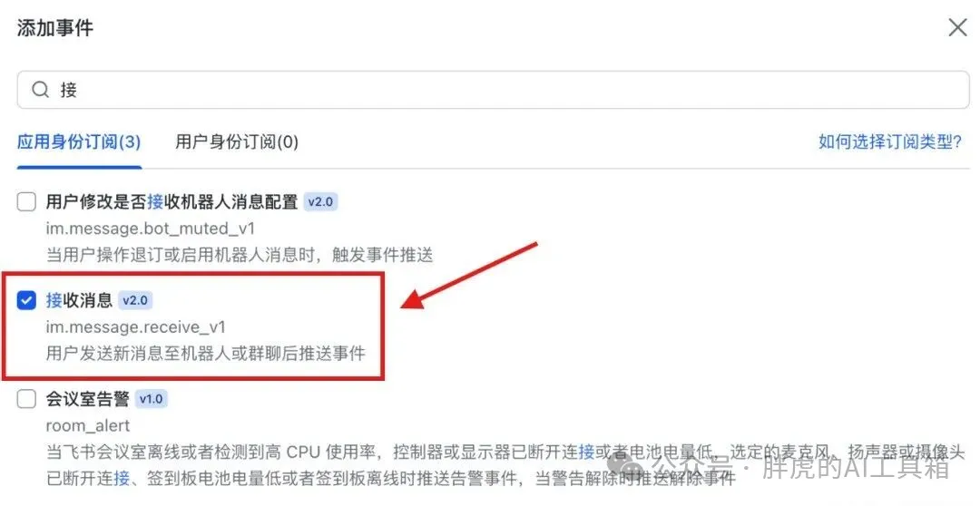
Task: Check the 用户修改是否接收机器人消息配置 checkbox
Action: pos(26,202)
